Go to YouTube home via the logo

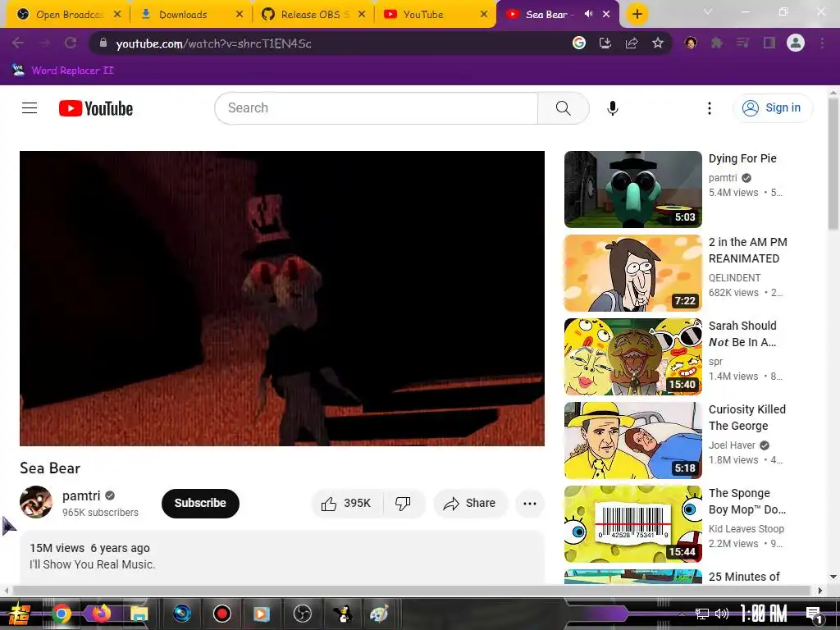95,108
